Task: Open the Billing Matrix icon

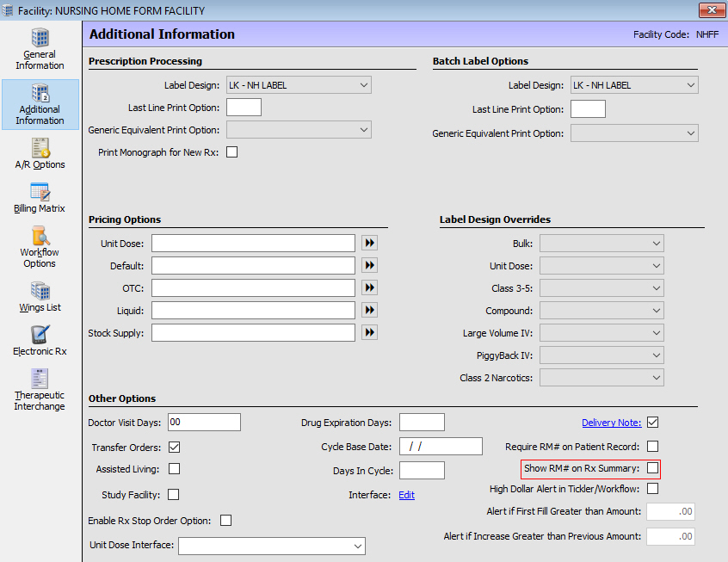Action: [x=40, y=192]
